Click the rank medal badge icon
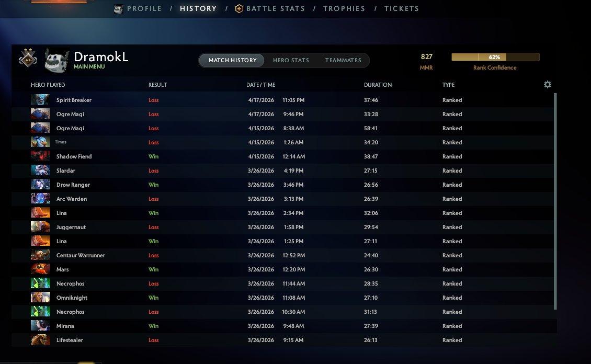This screenshot has height=364, width=591. coord(28,59)
